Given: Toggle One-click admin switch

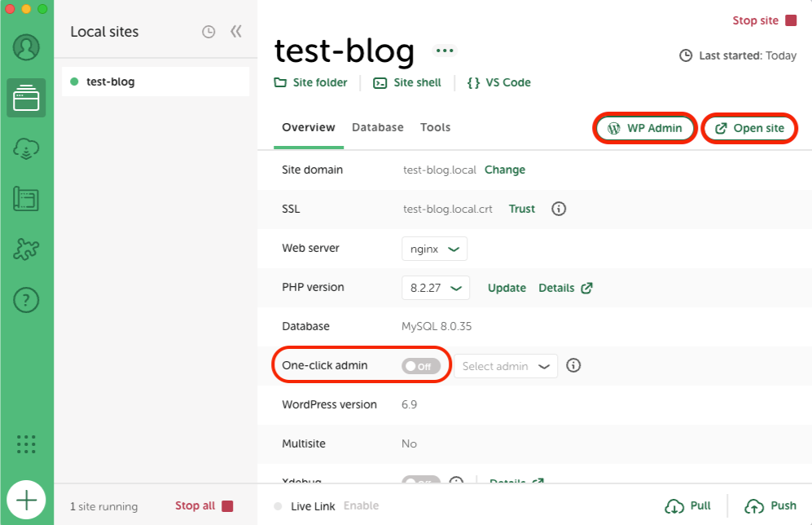Looking at the screenshot, I should click(420, 366).
